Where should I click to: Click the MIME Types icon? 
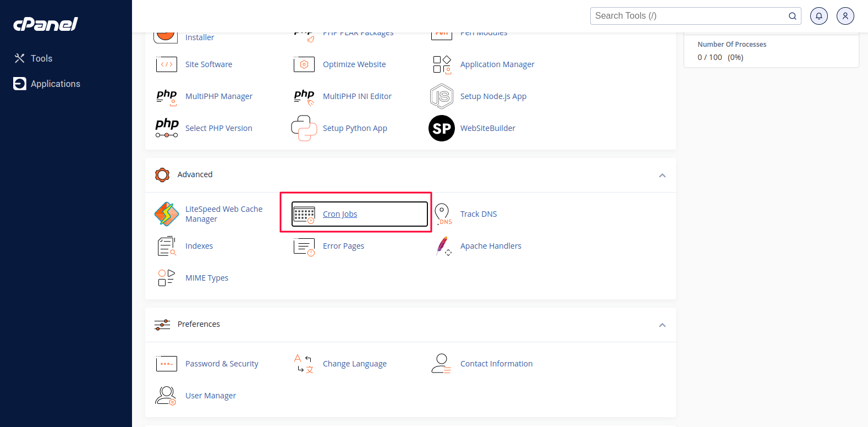click(166, 278)
